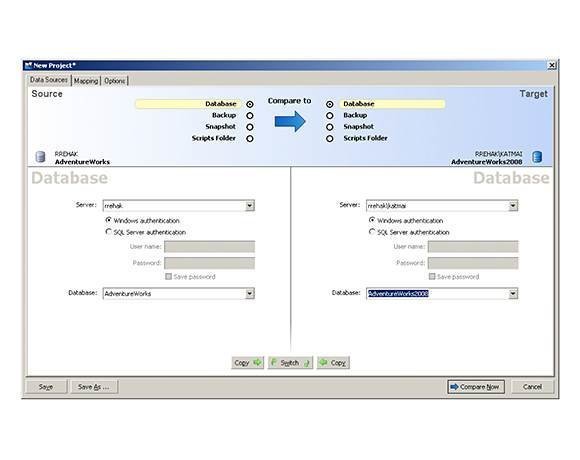Select target Database radio button
This screenshot has width=580, height=460.
[x=330, y=104]
